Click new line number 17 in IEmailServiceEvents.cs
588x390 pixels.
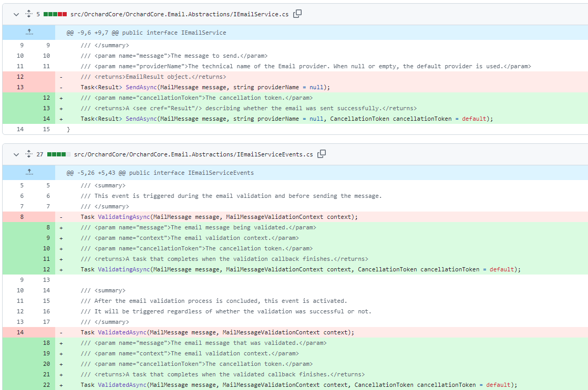point(46,322)
